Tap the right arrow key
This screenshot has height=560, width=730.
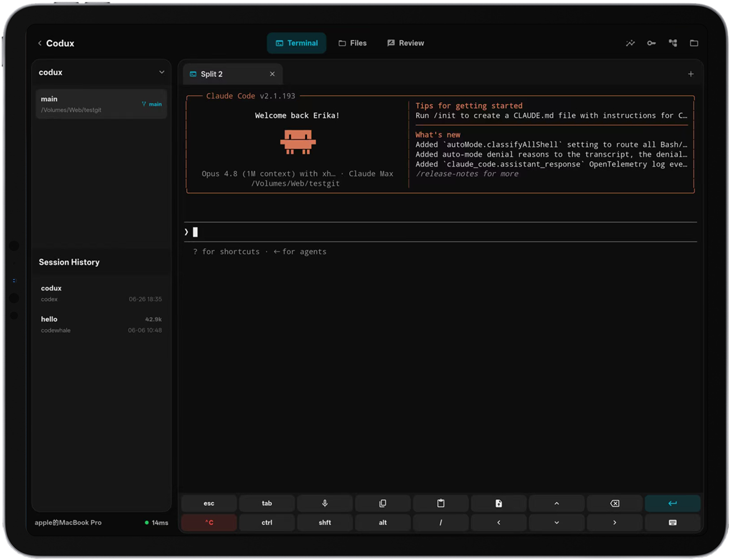[615, 523]
